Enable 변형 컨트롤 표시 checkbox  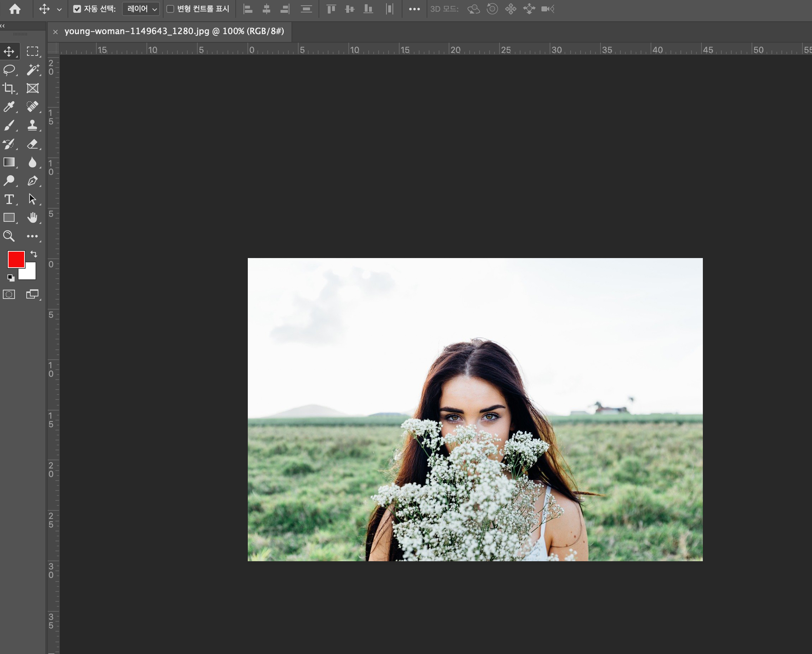point(170,9)
